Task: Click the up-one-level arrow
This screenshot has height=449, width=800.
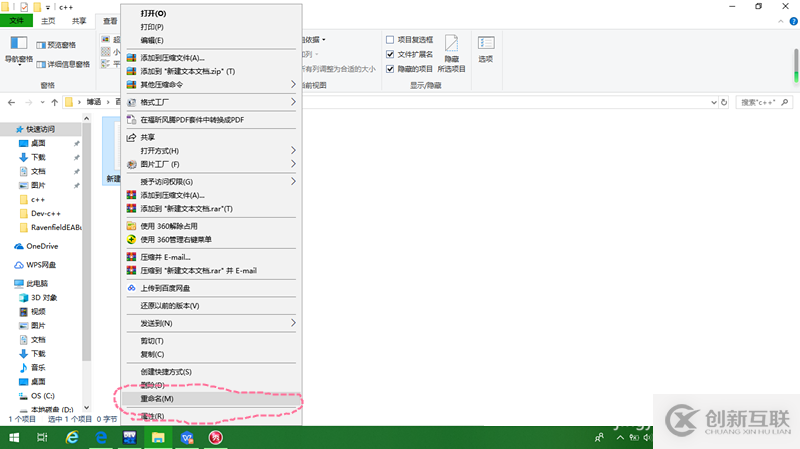Action: pyautogui.click(x=54, y=103)
